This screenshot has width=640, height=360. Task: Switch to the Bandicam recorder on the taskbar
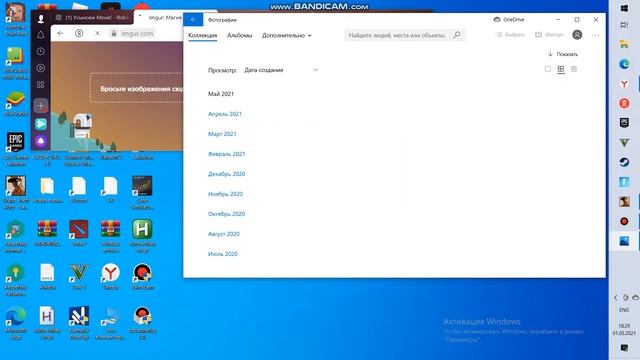pyautogui.click(x=624, y=221)
